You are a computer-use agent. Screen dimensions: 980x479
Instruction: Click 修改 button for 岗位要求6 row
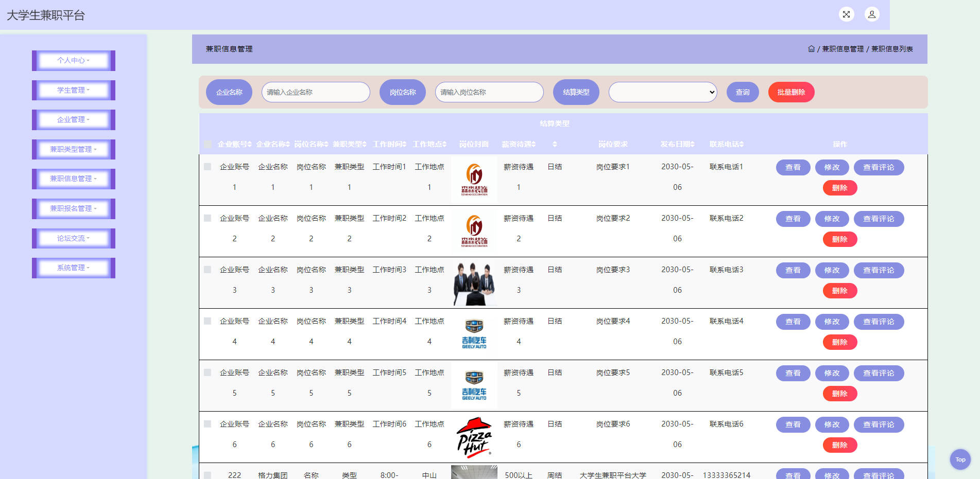(x=832, y=424)
